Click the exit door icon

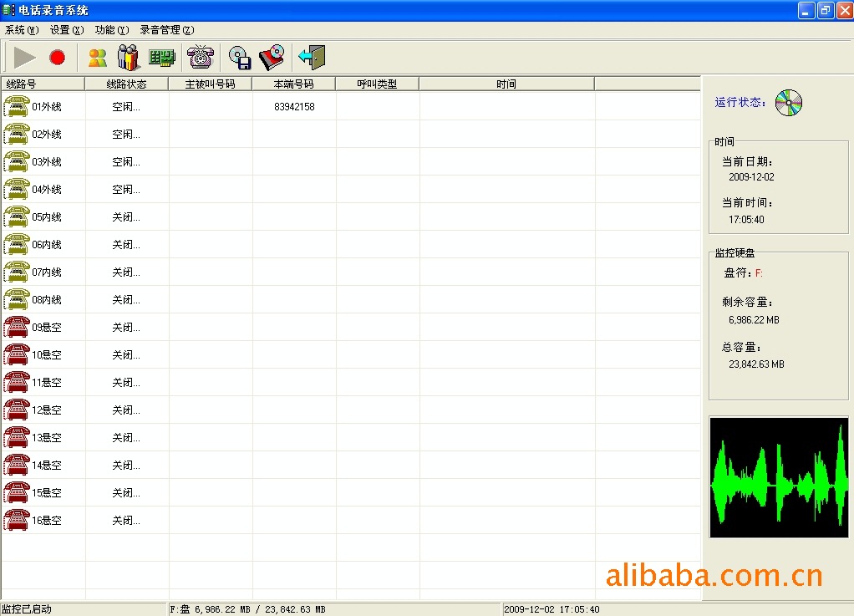[x=312, y=58]
